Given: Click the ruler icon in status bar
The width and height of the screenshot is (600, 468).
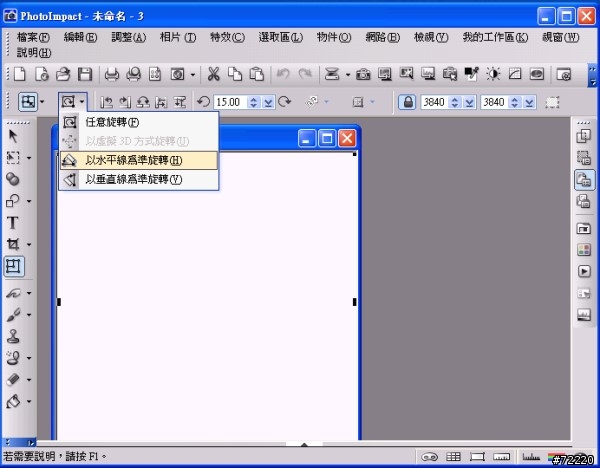Looking at the screenshot, I should (501, 457).
